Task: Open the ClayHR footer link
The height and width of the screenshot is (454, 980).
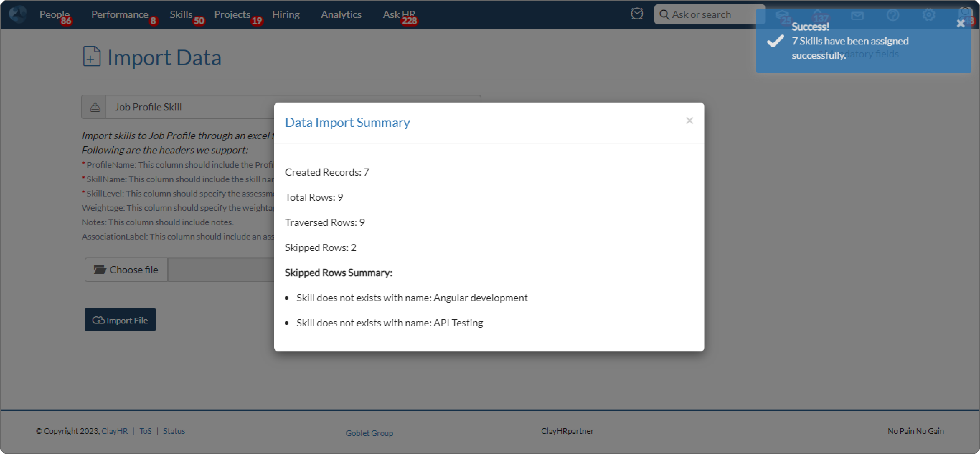Action: 115,431
